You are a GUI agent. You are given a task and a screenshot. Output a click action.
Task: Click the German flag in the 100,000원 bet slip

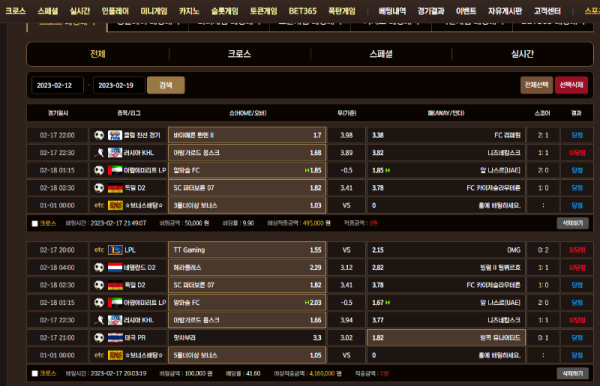[115, 285]
